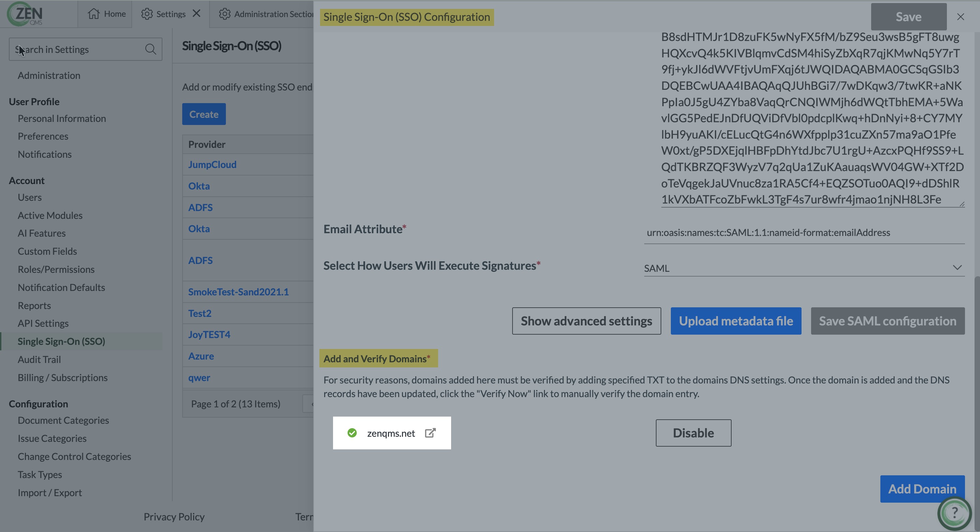Select Single Sign-On (SSO) sidebar item

coord(81,341)
